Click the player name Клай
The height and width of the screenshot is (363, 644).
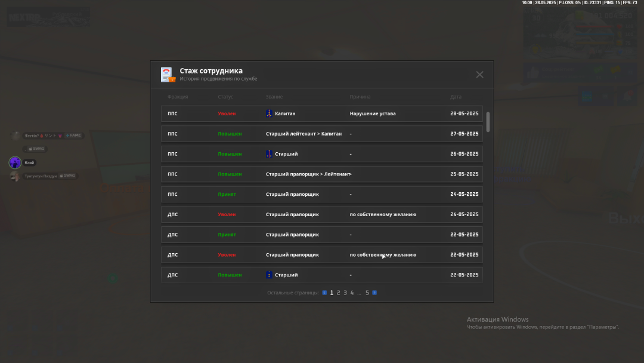tap(29, 163)
